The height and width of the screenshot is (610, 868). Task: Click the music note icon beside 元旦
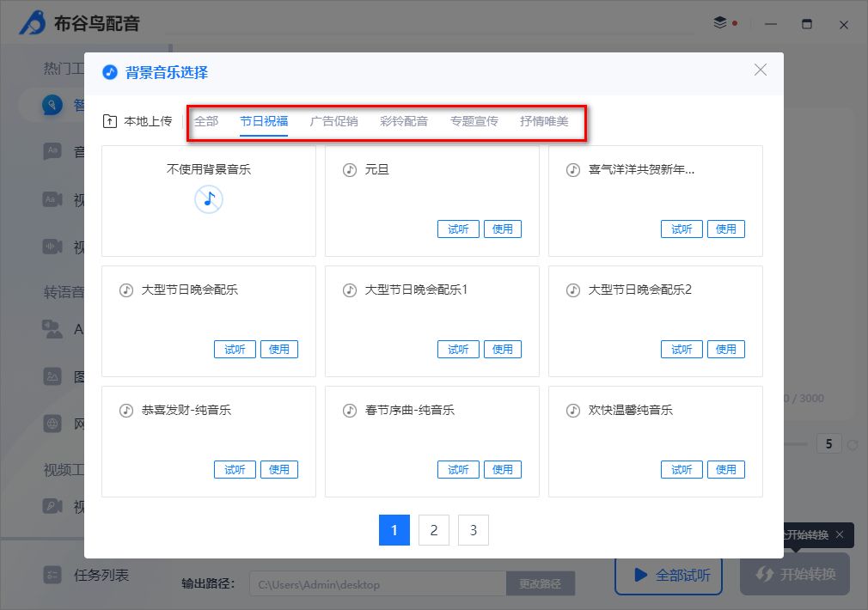tap(349, 170)
